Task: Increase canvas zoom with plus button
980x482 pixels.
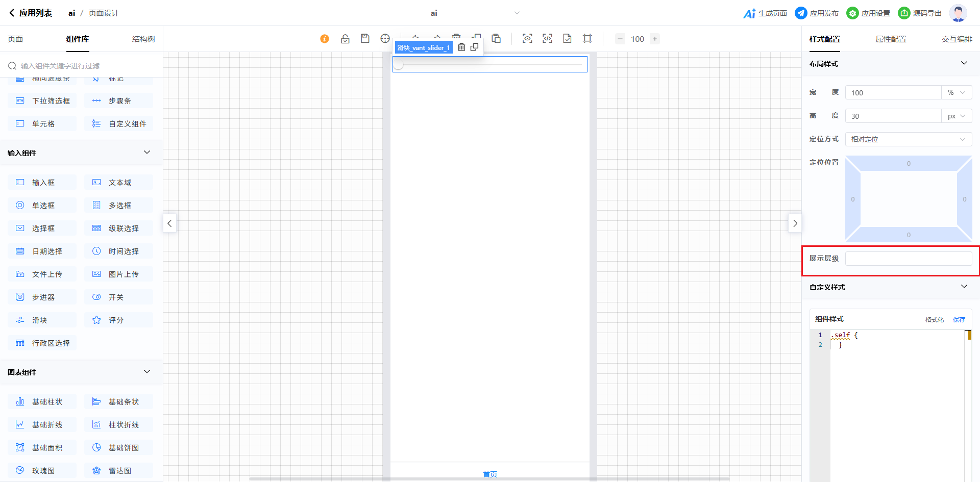Action: click(x=655, y=39)
